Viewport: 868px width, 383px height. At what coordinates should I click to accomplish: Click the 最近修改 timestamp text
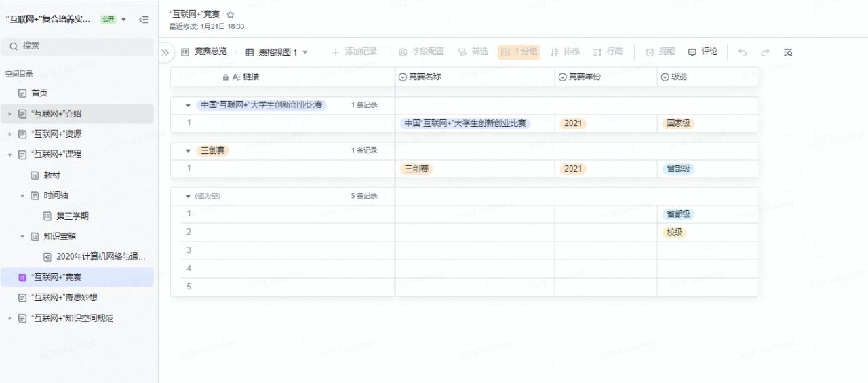click(207, 26)
